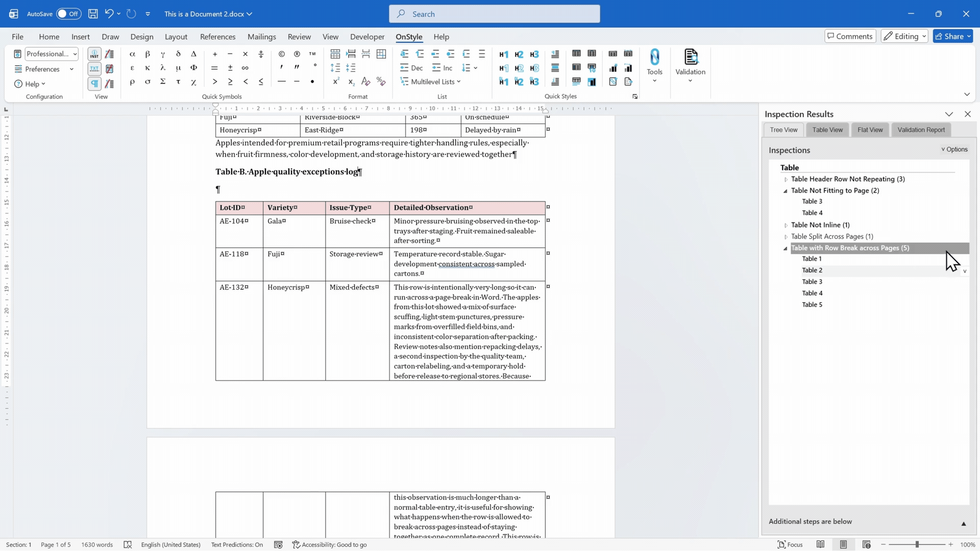Undo the last action
The image size is (980, 551).
point(109,14)
